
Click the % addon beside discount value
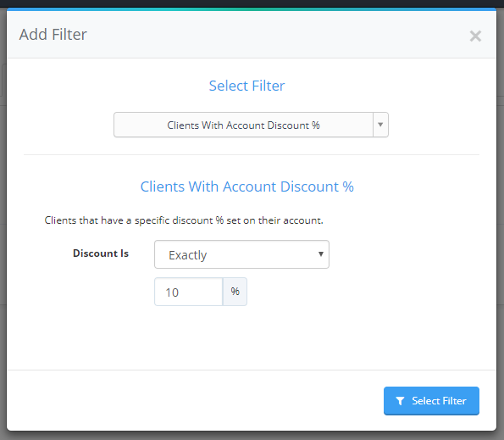235,292
